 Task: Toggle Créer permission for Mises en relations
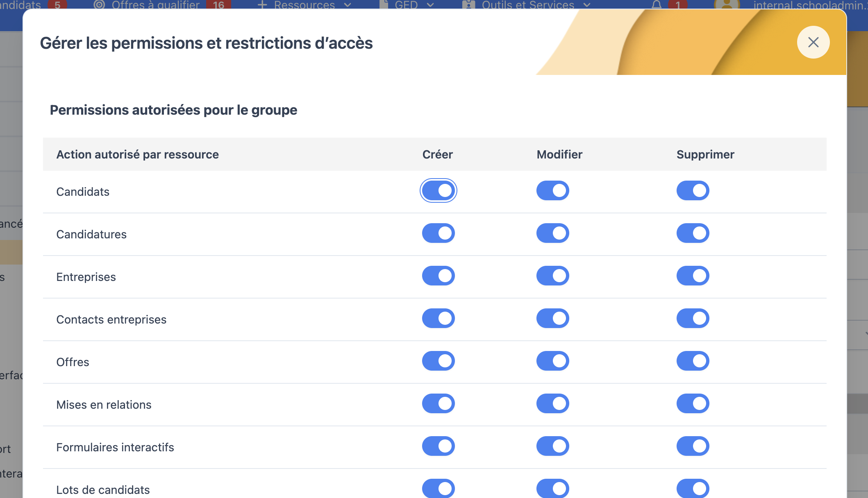[x=439, y=403]
